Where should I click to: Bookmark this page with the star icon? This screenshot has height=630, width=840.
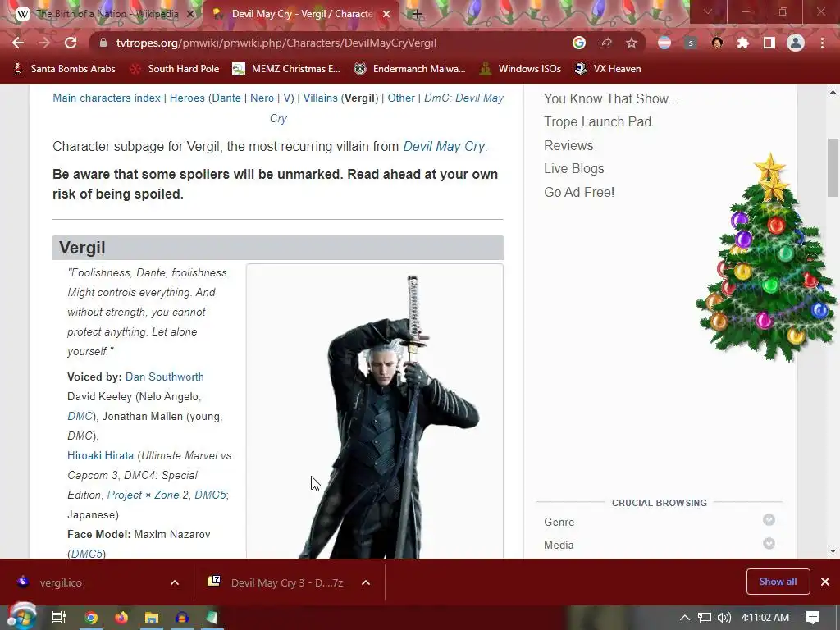click(632, 43)
